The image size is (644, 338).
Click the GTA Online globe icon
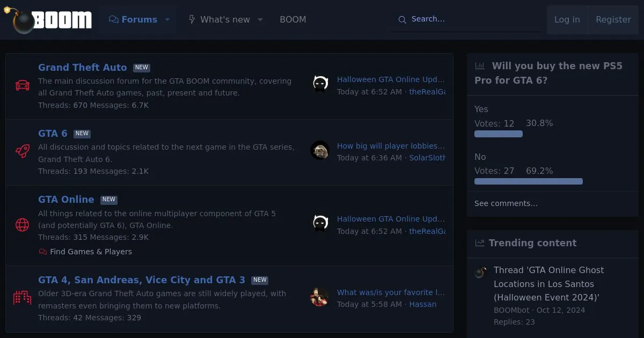click(22, 225)
